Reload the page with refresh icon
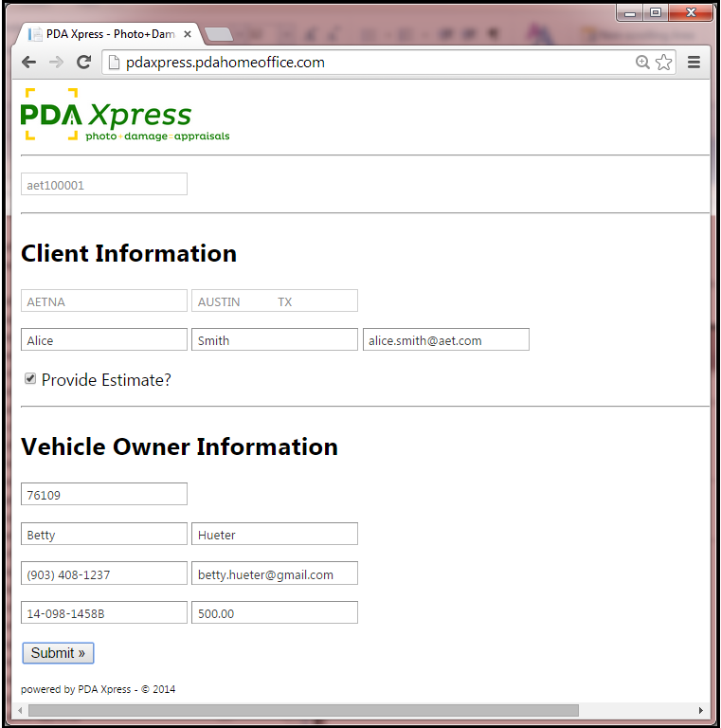This screenshot has height=728, width=721. tap(84, 63)
